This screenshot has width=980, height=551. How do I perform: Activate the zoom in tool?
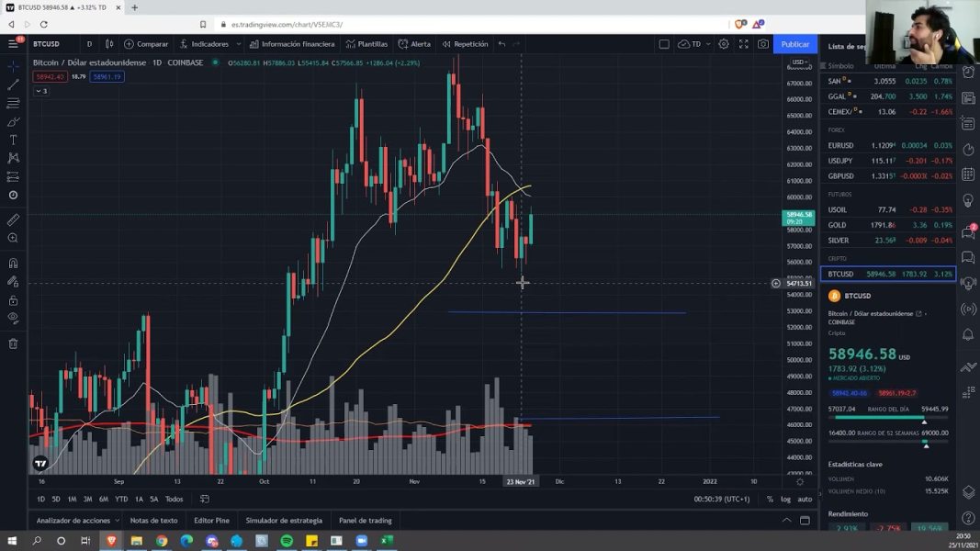pyautogui.click(x=13, y=238)
